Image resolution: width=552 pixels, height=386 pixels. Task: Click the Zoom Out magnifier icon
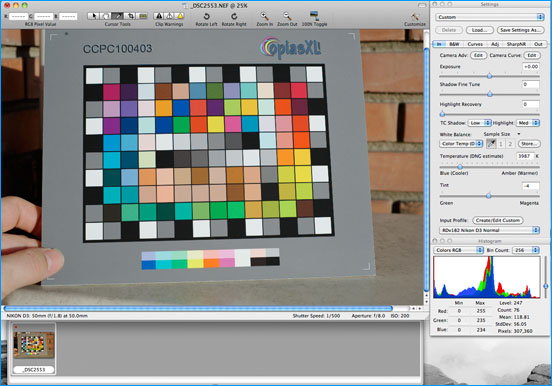click(287, 16)
